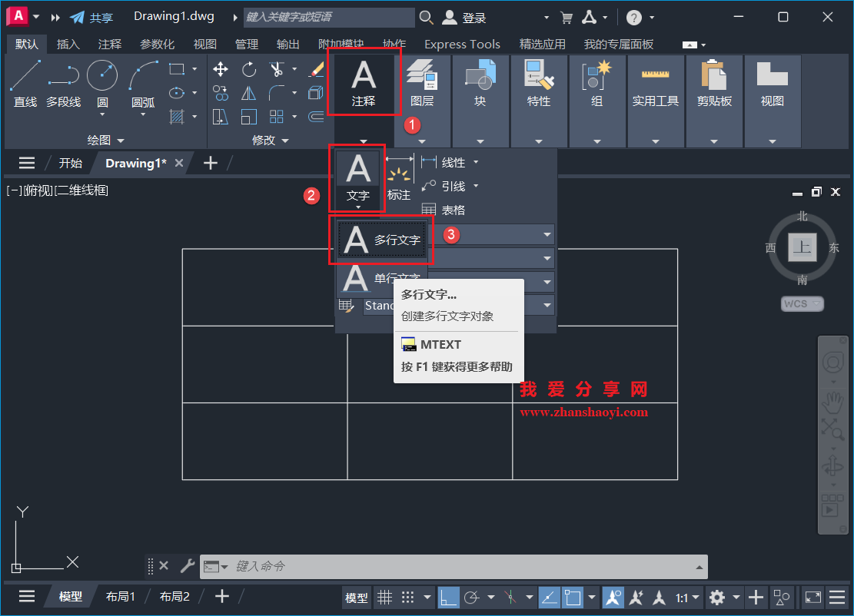The height and width of the screenshot is (616, 854).
Task: Enable object snap tracking in status bar
Action: (x=636, y=598)
